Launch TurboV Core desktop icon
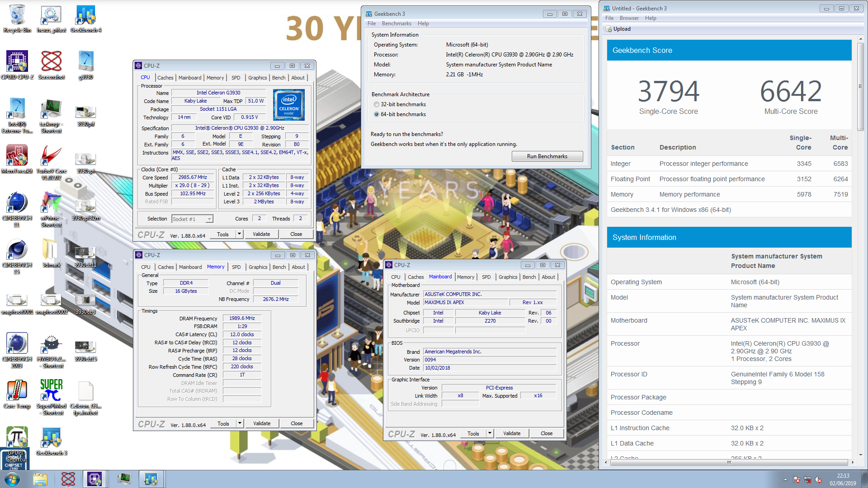The width and height of the screenshot is (868, 488). pyautogui.click(x=52, y=162)
